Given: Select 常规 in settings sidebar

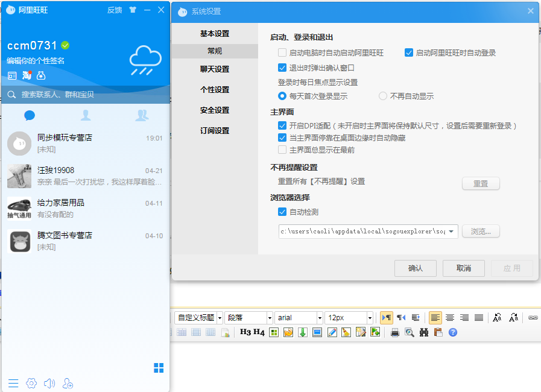Looking at the screenshot, I should coord(215,51).
